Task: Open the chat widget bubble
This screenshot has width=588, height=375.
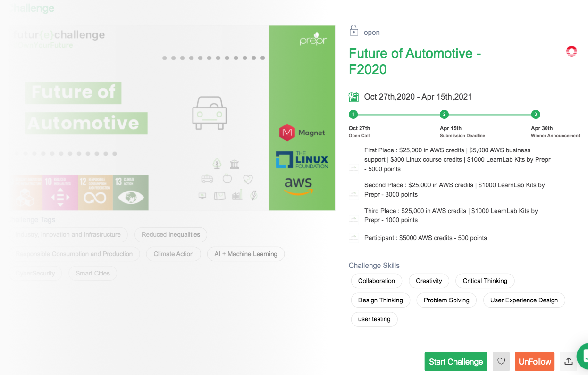Action: (583, 356)
